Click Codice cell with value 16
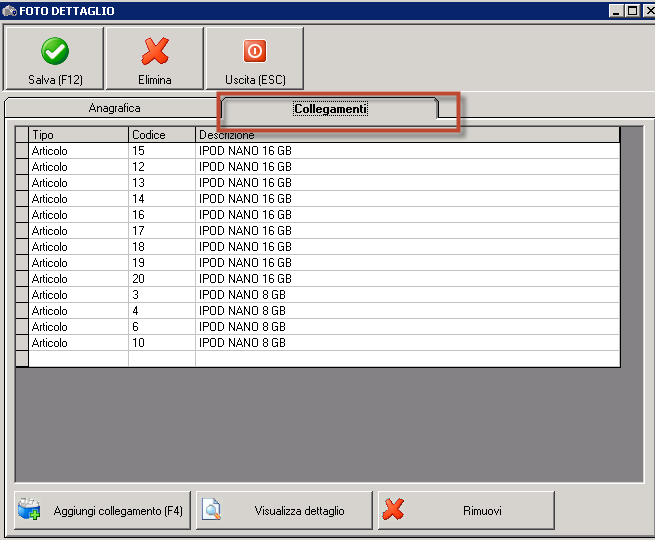This screenshot has height=540, width=655. (162, 215)
